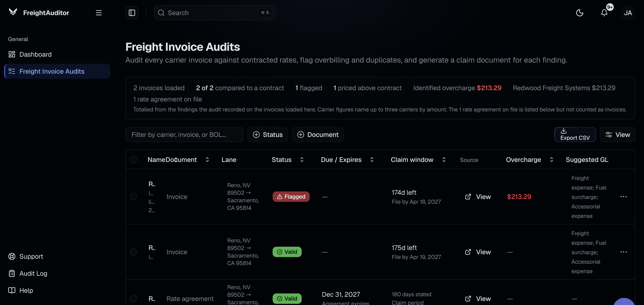Focus the Filter by carrier, invoice, or BOL field
The height and width of the screenshot is (305, 644).
pyautogui.click(x=184, y=135)
